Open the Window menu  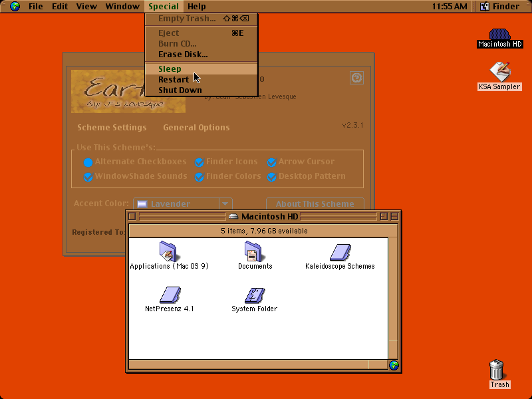[122, 6]
